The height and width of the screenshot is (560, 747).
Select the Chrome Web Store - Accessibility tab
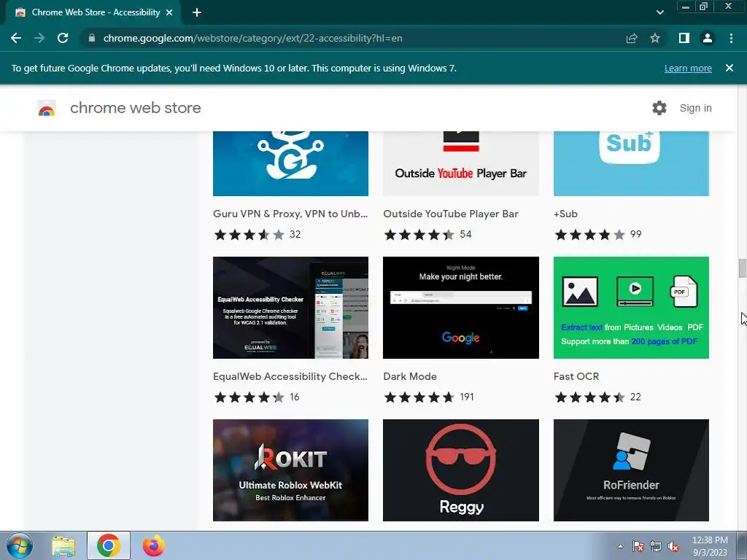pyautogui.click(x=94, y=12)
